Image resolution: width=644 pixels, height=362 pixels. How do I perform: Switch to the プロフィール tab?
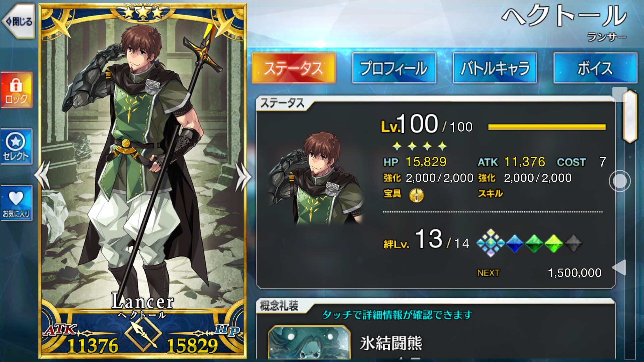pos(394,68)
